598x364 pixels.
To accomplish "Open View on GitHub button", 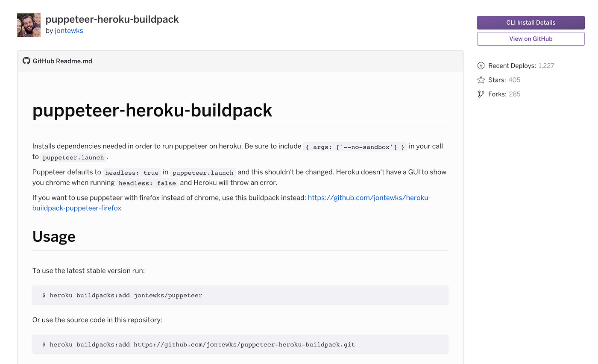I will pyautogui.click(x=531, y=38).
